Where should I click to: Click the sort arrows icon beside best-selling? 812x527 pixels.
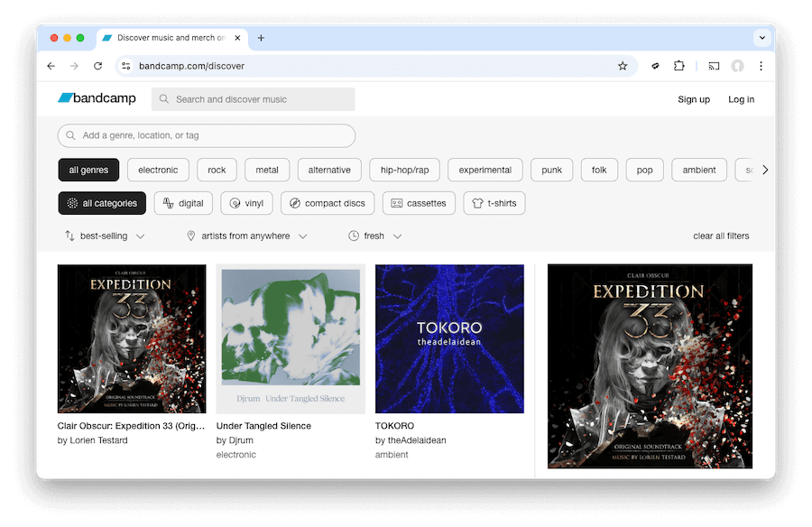(69, 236)
